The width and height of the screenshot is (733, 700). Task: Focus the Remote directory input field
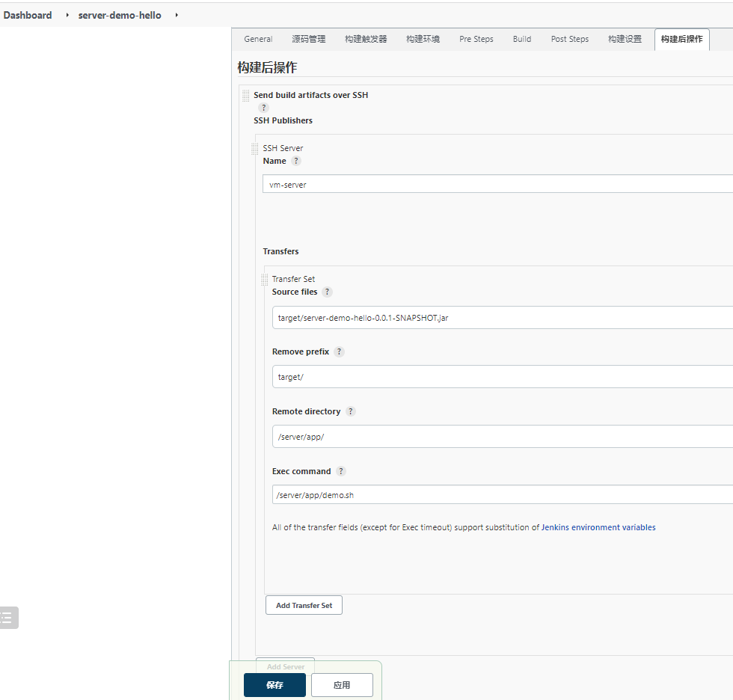click(503, 437)
